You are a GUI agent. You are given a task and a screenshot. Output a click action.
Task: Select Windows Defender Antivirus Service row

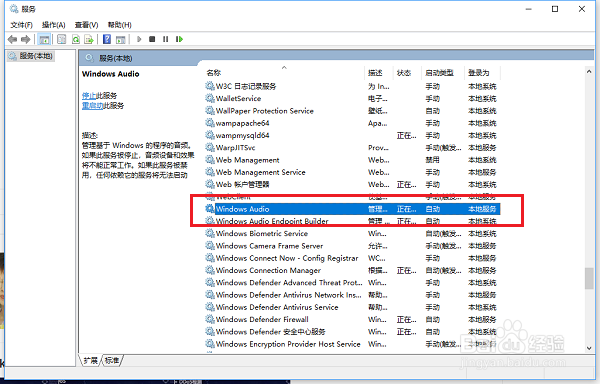pos(352,307)
